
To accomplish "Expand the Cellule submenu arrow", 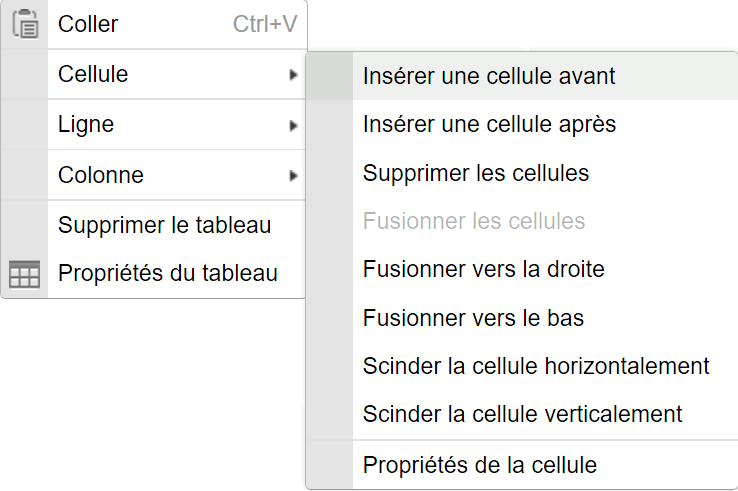I will 293,75.
